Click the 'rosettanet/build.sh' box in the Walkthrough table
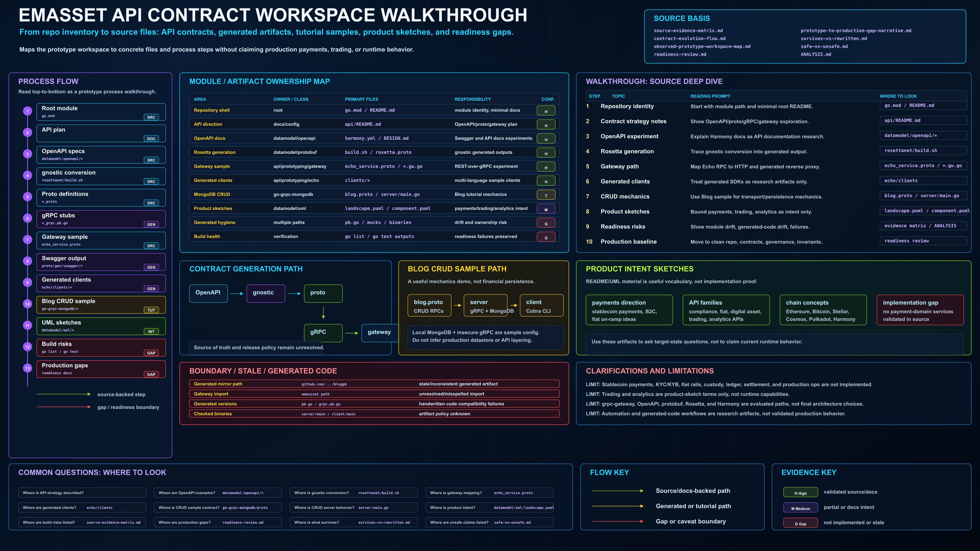This screenshot has height=551, width=980. point(923,151)
